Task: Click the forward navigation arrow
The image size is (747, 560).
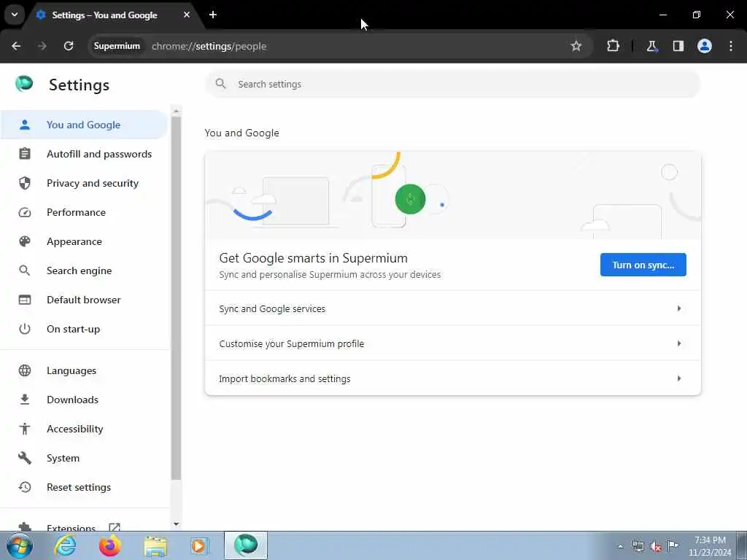Action: pos(42,46)
